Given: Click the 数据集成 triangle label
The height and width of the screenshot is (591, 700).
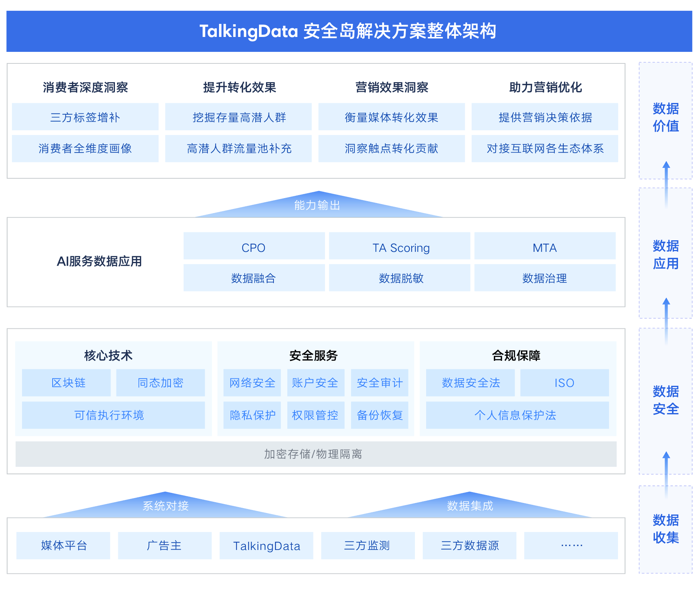Looking at the screenshot, I should point(470,506).
